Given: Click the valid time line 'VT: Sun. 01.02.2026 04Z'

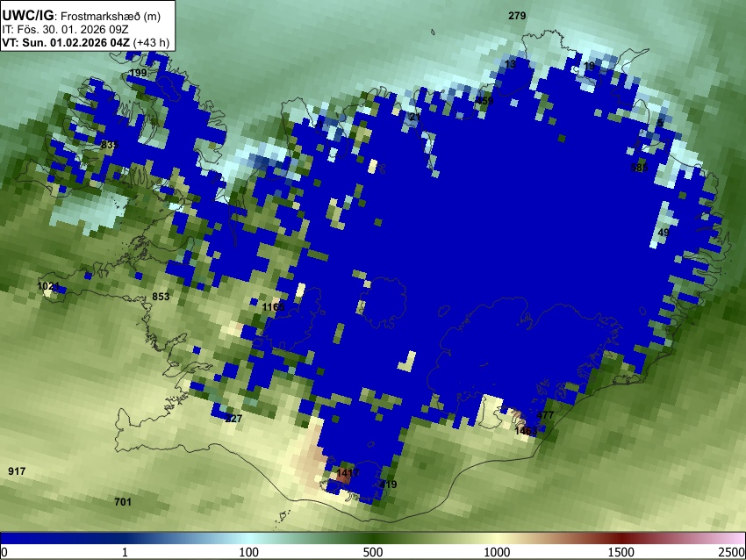Looking at the screenshot, I should pos(66,42).
